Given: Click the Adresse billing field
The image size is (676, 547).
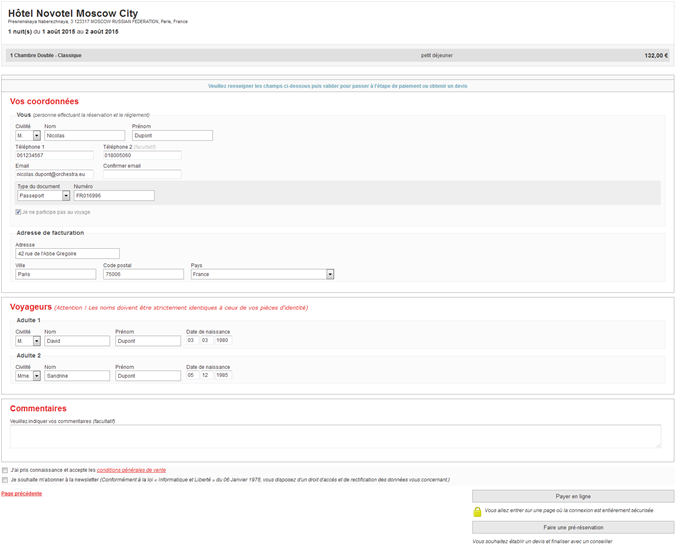Looking at the screenshot, I should 67,254.
